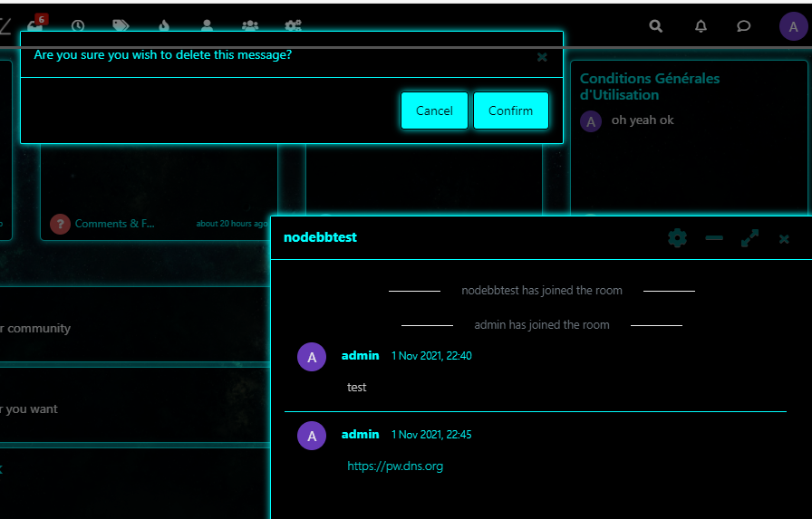This screenshot has width=812, height=519.
Task: Open the chats speech bubble icon
Action: [x=744, y=26]
